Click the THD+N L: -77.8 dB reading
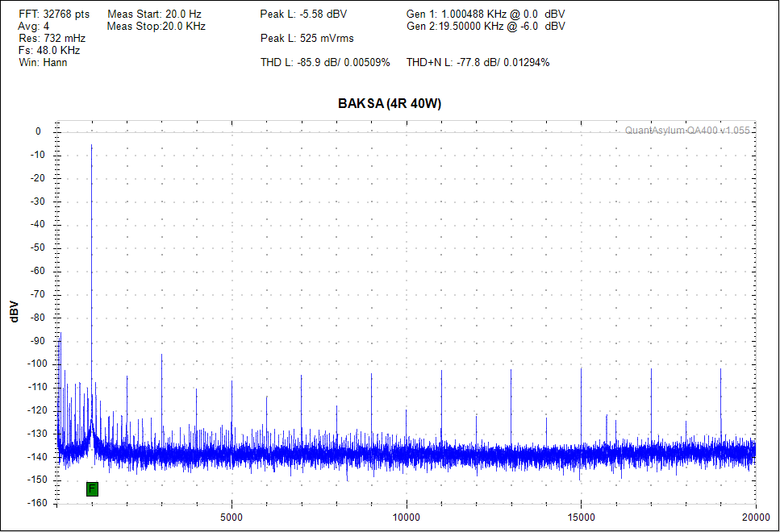Viewport: 780px width, 532px height. coord(478,63)
